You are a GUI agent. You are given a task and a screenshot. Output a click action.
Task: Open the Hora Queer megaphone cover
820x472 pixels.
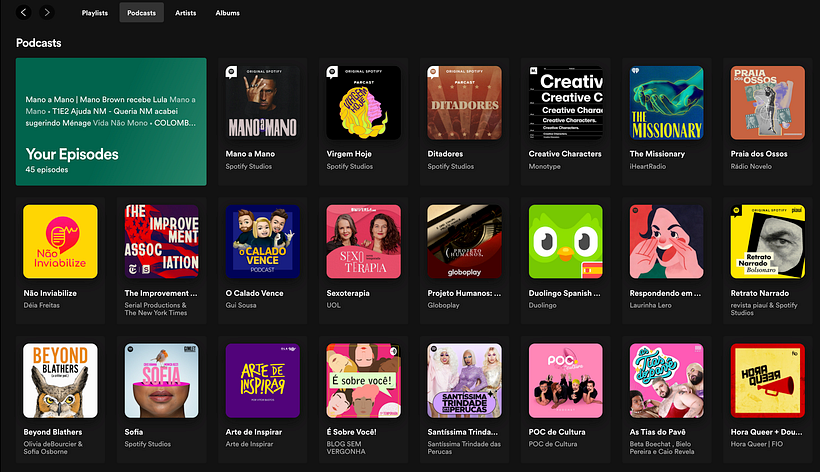coord(767,380)
